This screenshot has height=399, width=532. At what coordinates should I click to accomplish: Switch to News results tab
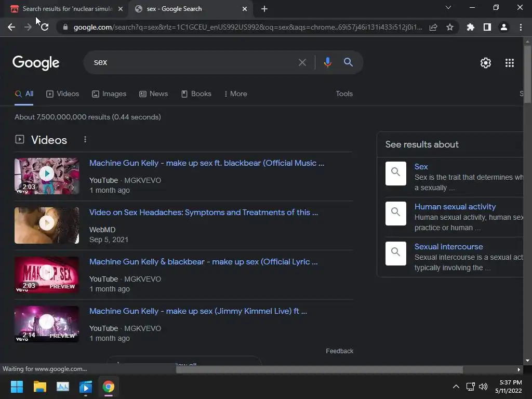tap(154, 94)
